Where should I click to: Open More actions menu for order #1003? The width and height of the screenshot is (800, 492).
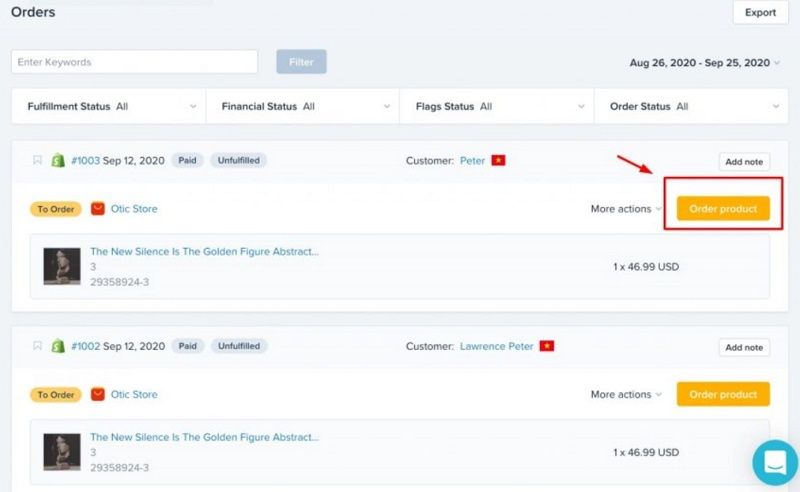coord(626,209)
